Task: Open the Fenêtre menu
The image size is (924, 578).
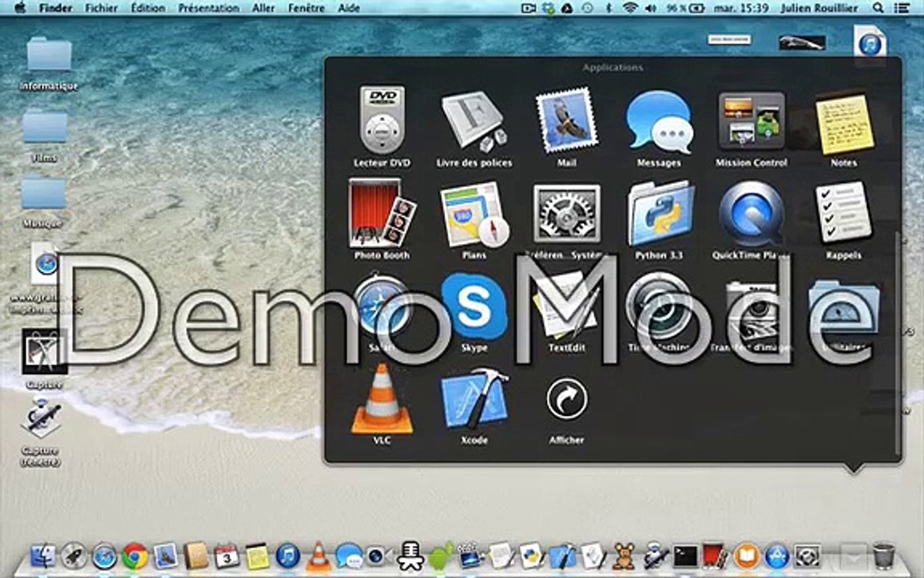Action: [x=306, y=8]
